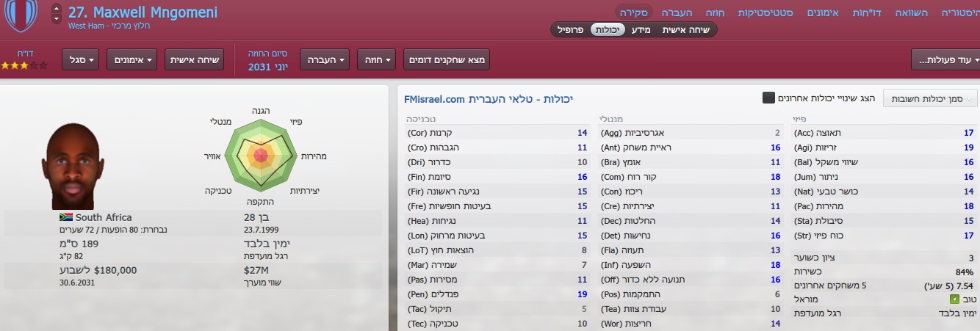This screenshot has height=331, width=980.
Task: Open the סטטיסטיקות statistics tab
Action: [765, 12]
